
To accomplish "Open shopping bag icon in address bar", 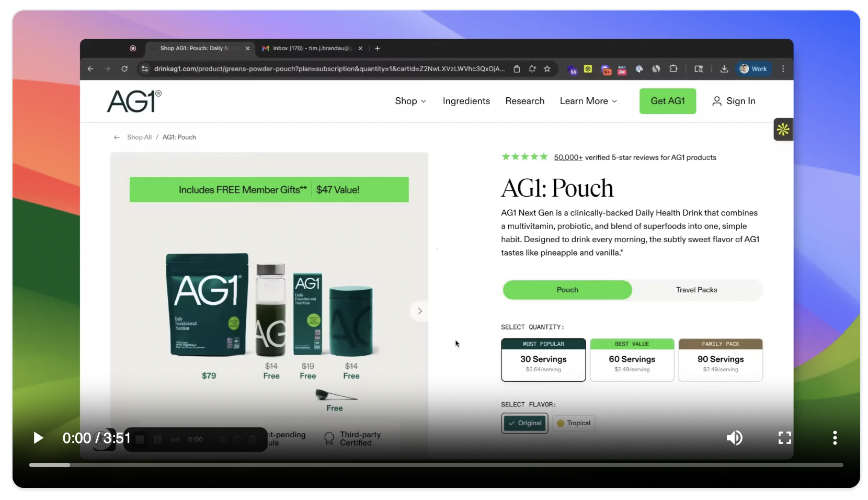I will (517, 69).
